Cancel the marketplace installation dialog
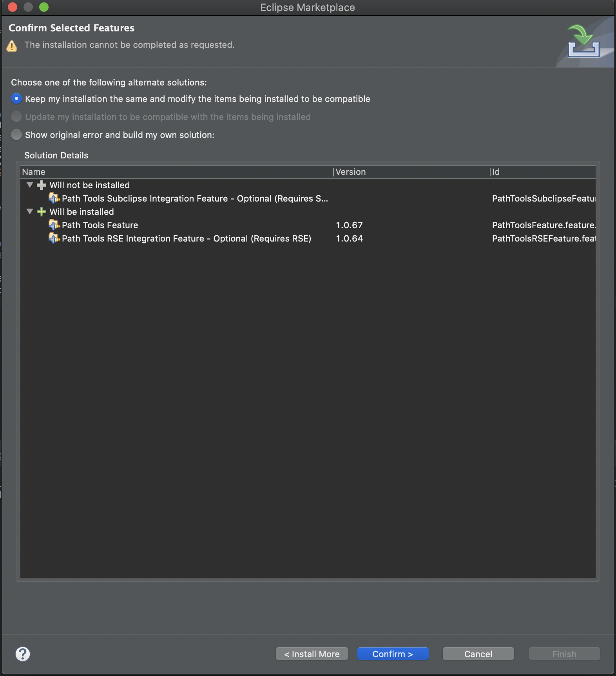Viewport: 616px width, 676px height. (478, 654)
